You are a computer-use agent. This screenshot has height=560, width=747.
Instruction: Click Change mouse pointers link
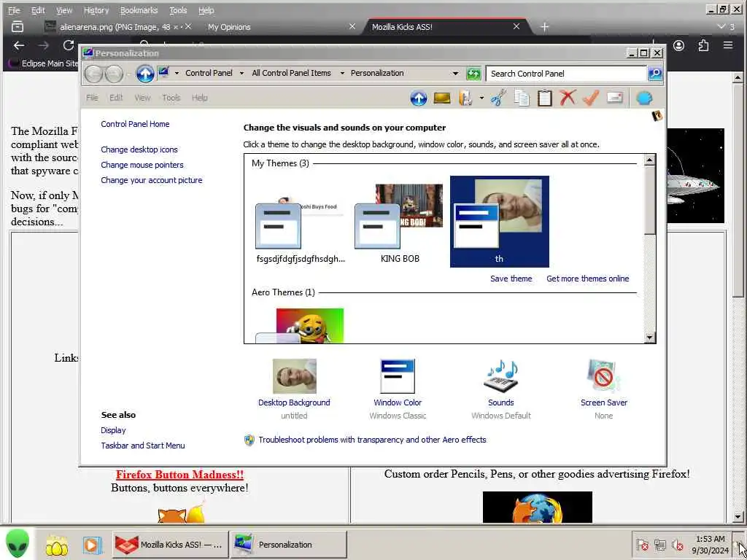(142, 165)
